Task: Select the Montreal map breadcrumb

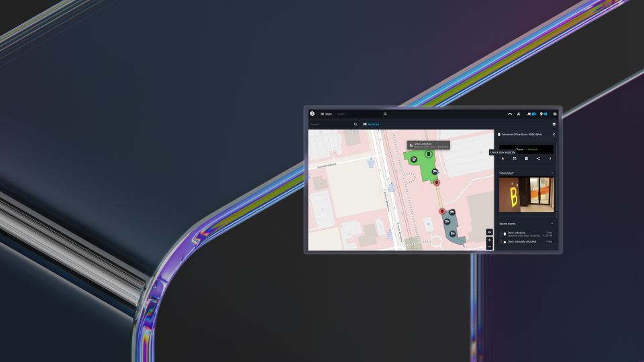Action: [x=373, y=124]
